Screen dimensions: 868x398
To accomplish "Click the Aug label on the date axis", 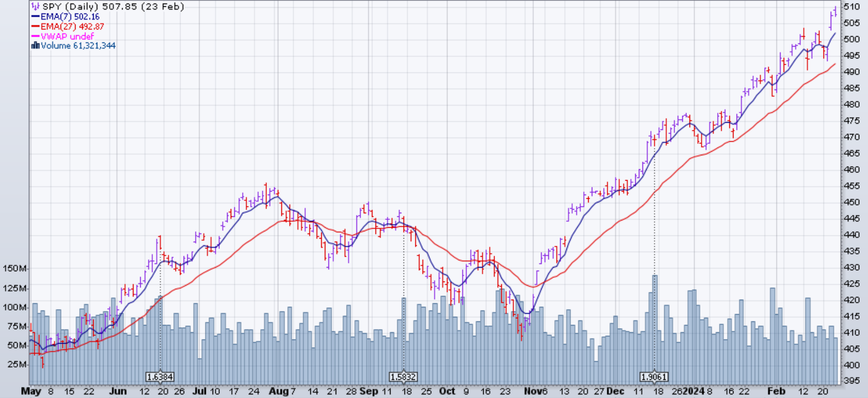I will tap(279, 391).
